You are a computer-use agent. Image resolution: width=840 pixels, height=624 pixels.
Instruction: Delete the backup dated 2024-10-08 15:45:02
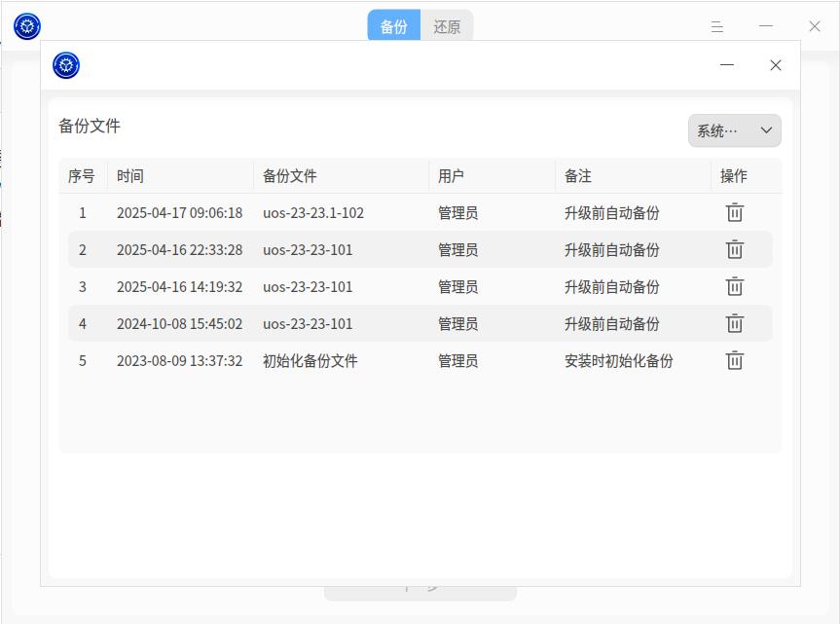[735, 323]
